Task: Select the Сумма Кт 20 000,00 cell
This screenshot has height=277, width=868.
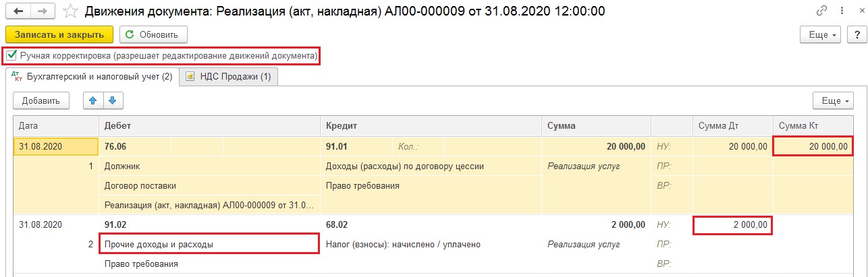Action: 813,146
